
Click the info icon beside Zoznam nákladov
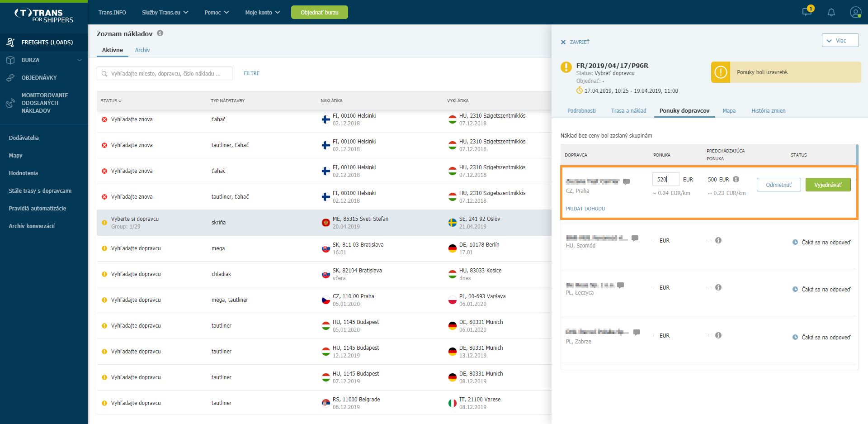160,33
